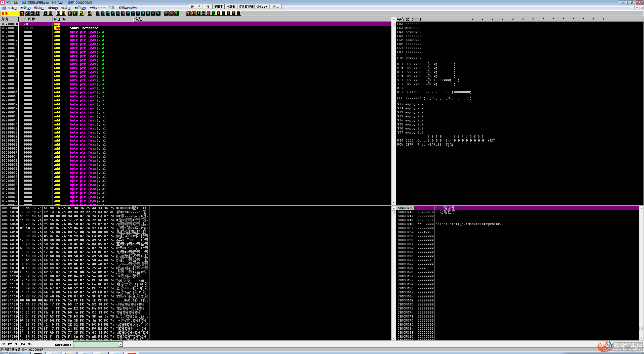Click the 计算器 button
The image size is (644, 354).
(x=231, y=7)
